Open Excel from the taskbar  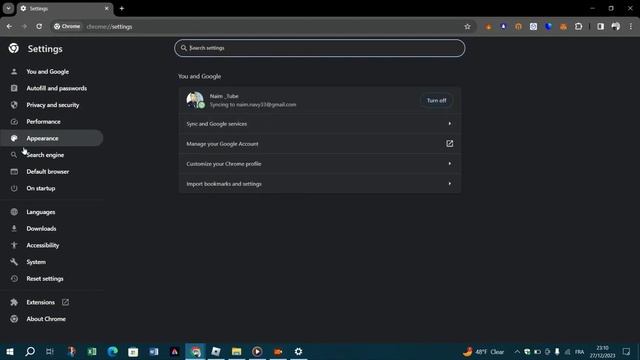[92, 351]
